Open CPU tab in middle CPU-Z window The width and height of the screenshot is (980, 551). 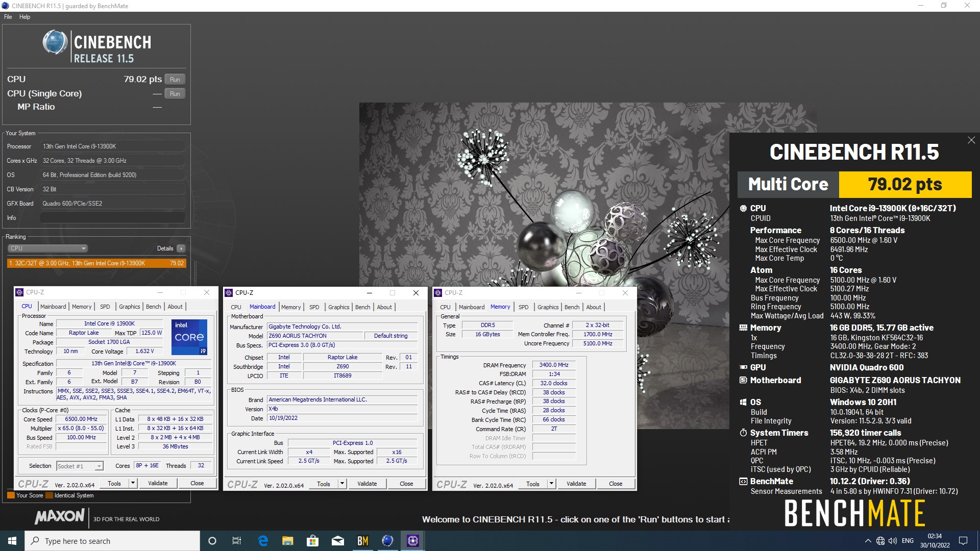pyautogui.click(x=236, y=307)
